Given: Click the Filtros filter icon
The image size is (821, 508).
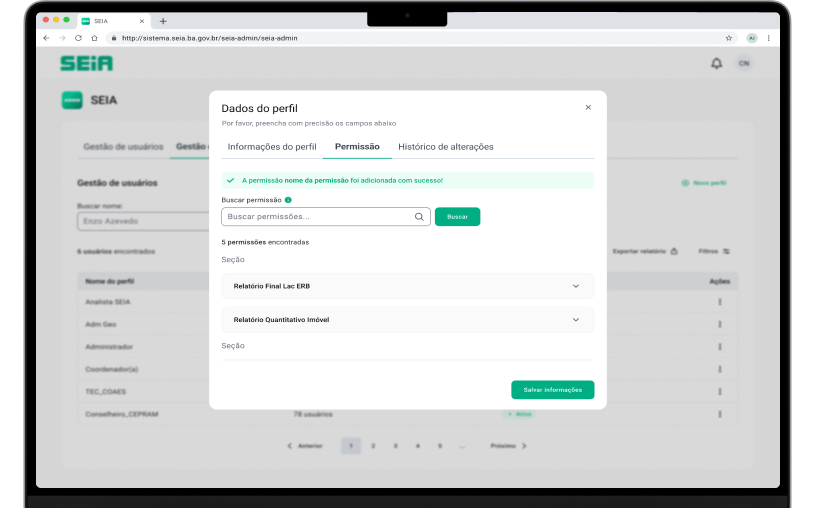Looking at the screenshot, I should tap(726, 251).
